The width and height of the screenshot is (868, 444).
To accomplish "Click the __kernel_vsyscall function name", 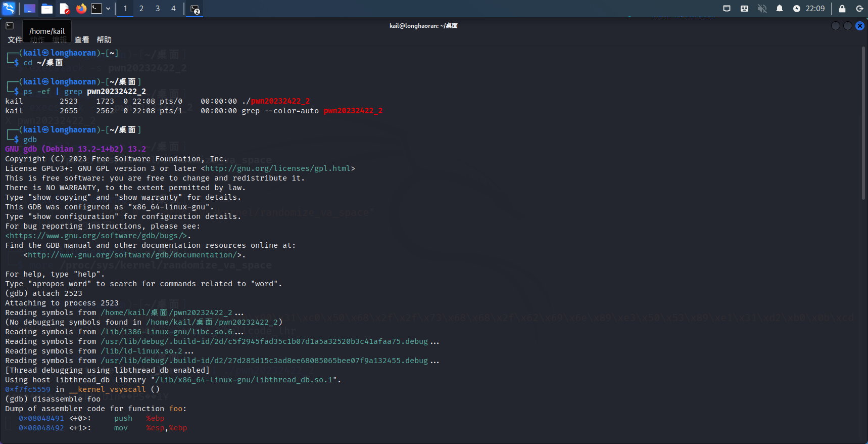I will click(108, 389).
